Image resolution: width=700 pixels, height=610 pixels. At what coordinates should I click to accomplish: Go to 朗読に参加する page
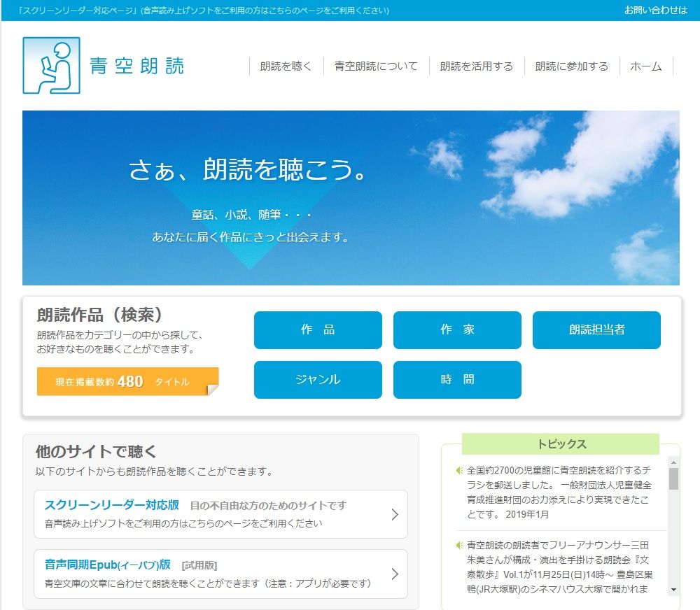(571, 66)
